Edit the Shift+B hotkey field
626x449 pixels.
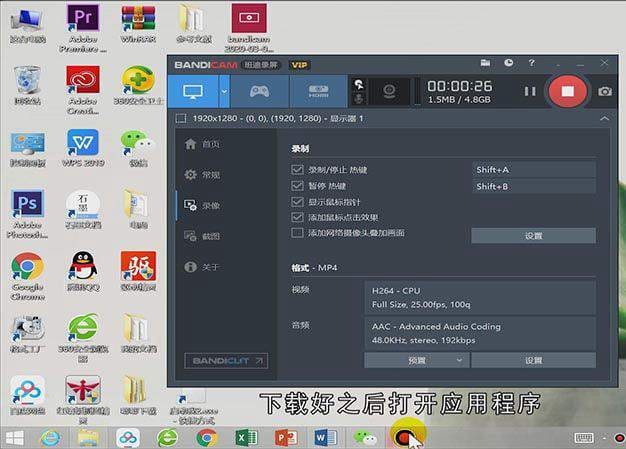(x=534, y=186)
